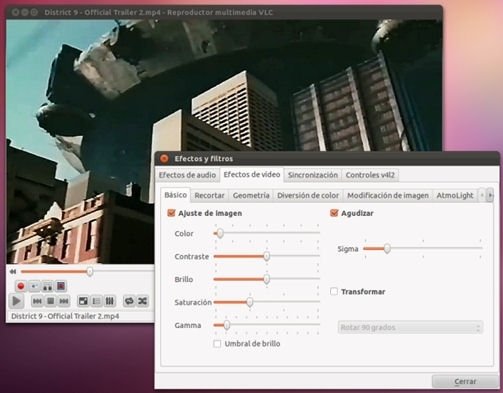This screenshot has height=393, width=503.
Task: Enable the Transformar checkbox
Action: click(334, 292)
